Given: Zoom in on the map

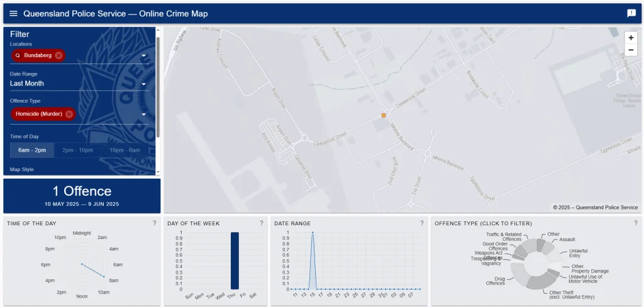Looking at the screenshot, I should [631, 38].
